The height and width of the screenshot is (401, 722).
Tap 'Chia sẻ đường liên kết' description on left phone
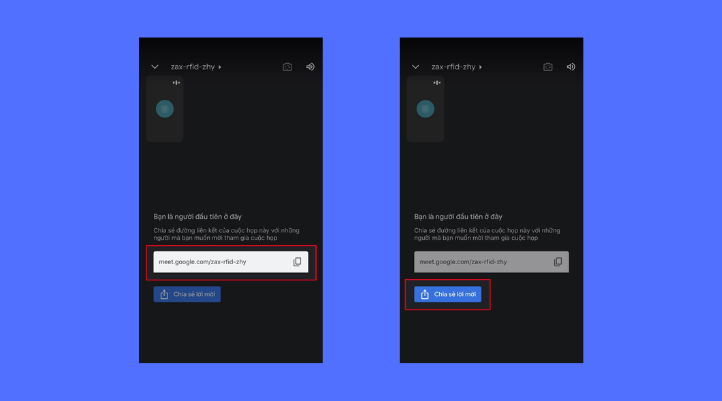(226, 234)
